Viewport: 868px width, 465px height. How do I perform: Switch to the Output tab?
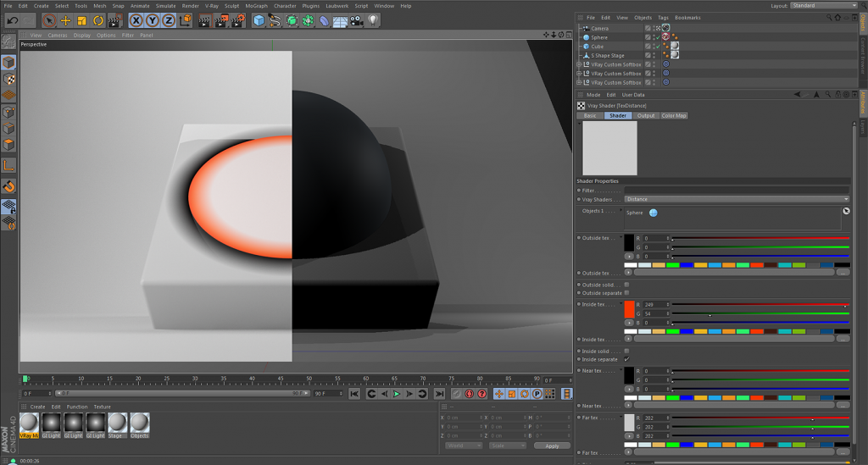pyautogui.click(x=645, y=115)
